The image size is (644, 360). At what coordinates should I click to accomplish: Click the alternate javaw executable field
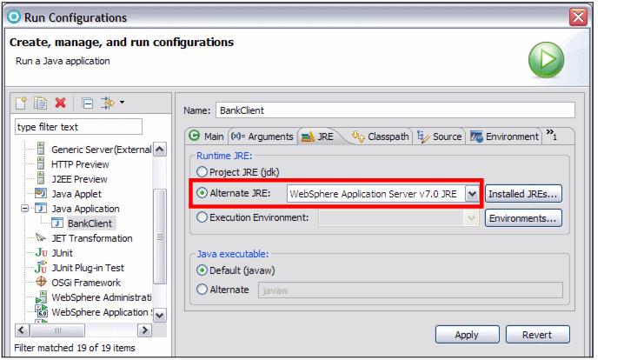click(x=410, y=290)
